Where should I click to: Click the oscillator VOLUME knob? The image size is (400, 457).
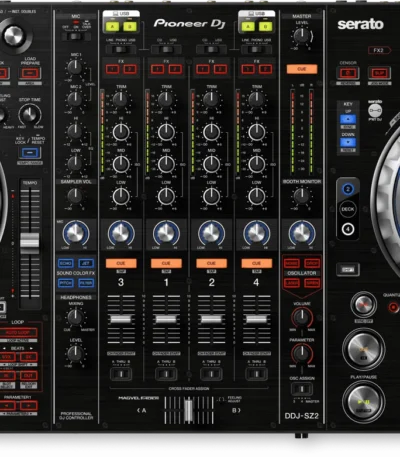click(302, 317)
